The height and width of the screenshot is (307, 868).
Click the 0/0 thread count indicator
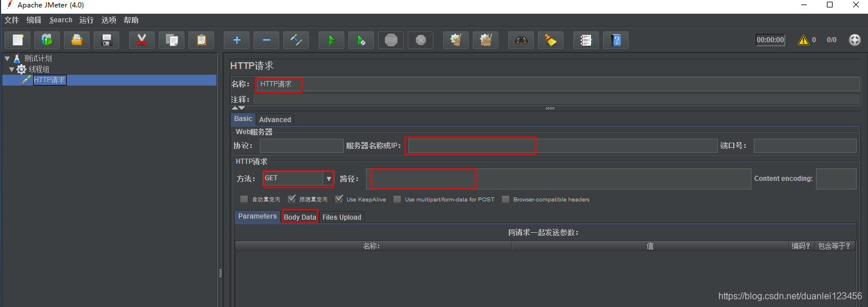[x=831, y=40]
